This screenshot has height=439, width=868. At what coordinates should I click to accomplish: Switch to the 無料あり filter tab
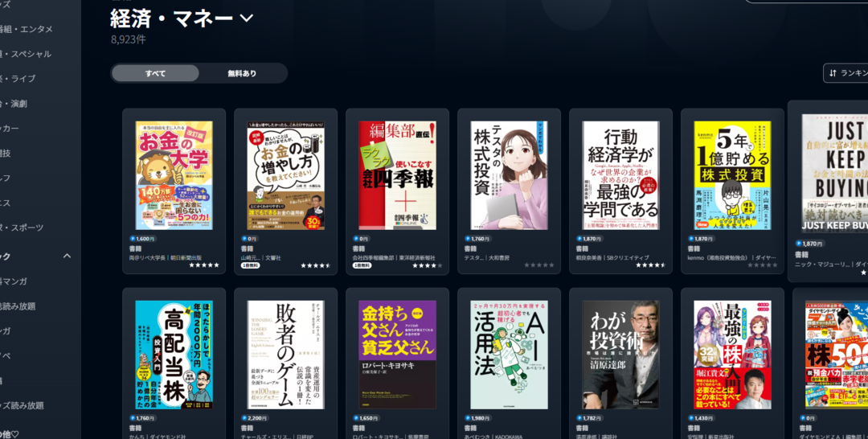pyautogui.click(x=242, y=73)
